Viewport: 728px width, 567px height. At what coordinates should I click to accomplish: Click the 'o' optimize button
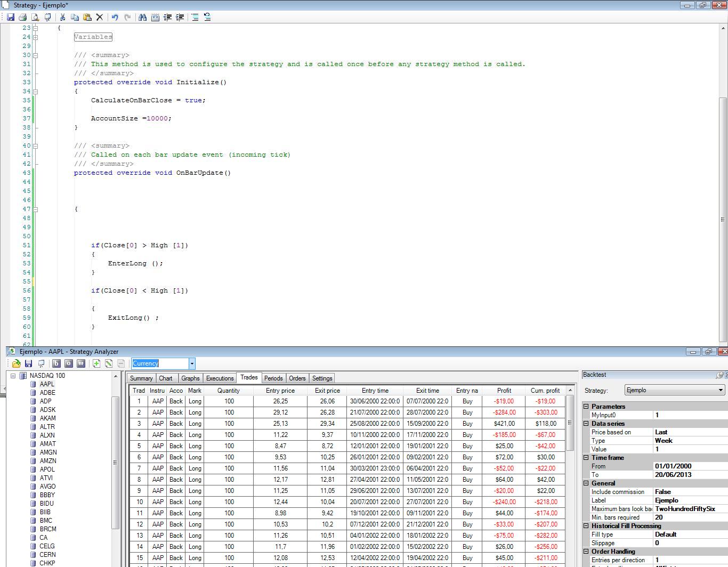[68, 363]
